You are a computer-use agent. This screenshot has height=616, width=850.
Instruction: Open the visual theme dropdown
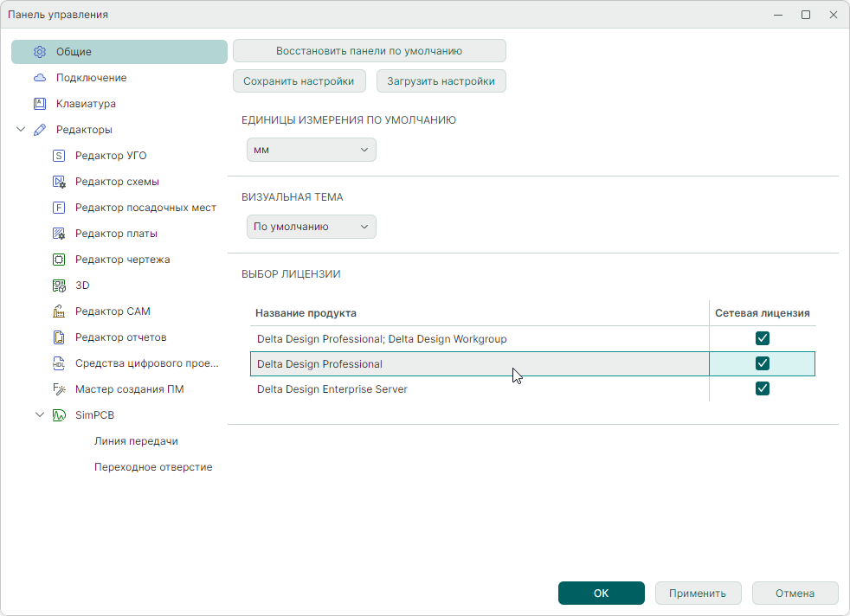(x=311, y=227)
